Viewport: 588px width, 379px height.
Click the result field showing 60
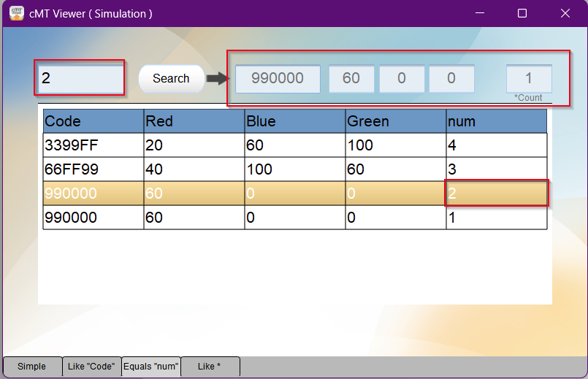351,79
